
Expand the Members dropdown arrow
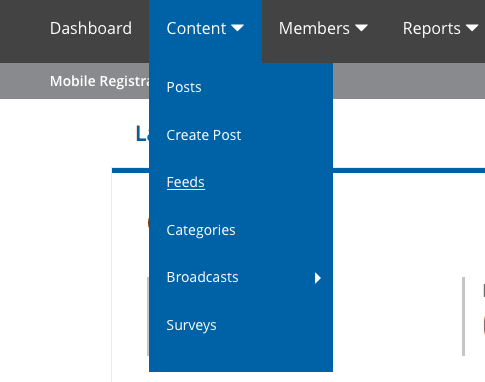click(361, 28)
